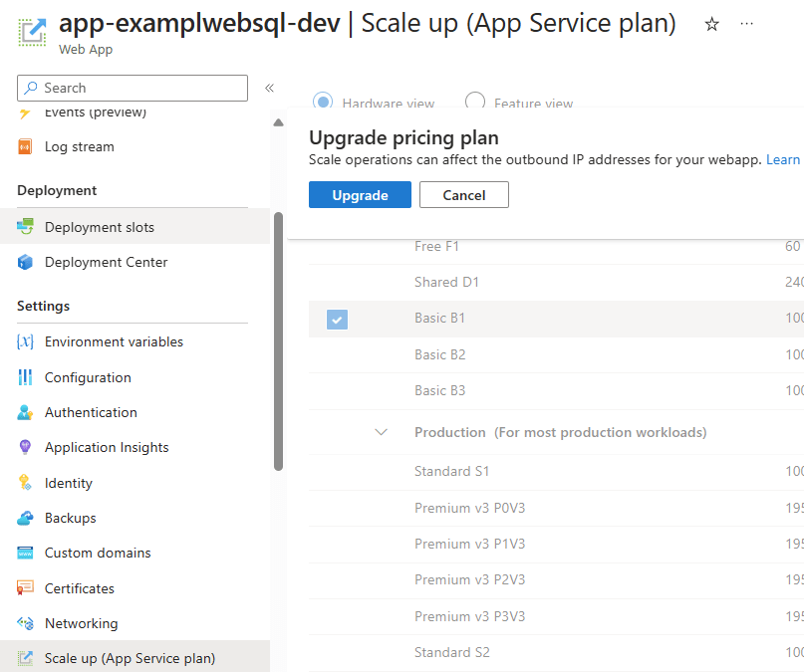Cancel the pricing plan upgrade

pyautogui.click(x=463, y=195)
